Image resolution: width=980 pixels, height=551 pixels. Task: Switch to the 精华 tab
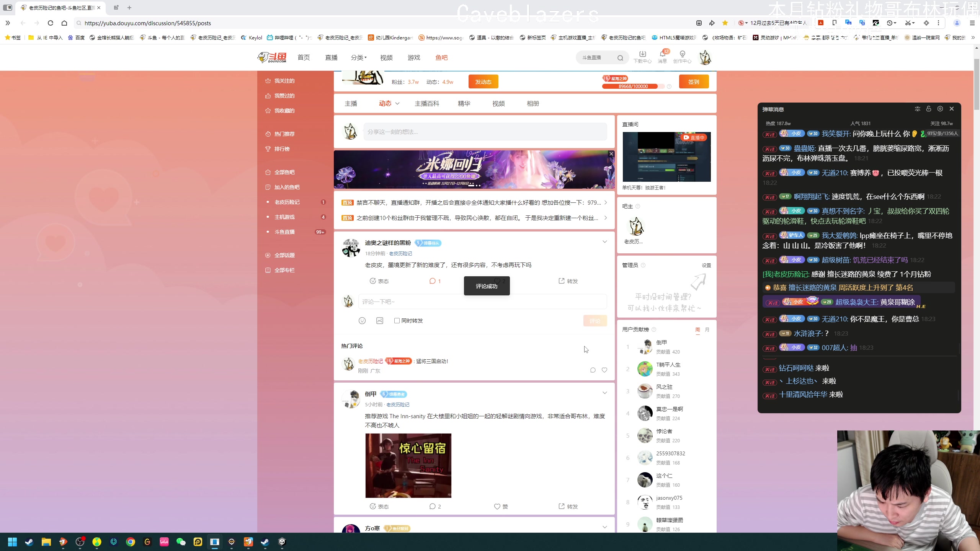point(464,104)
